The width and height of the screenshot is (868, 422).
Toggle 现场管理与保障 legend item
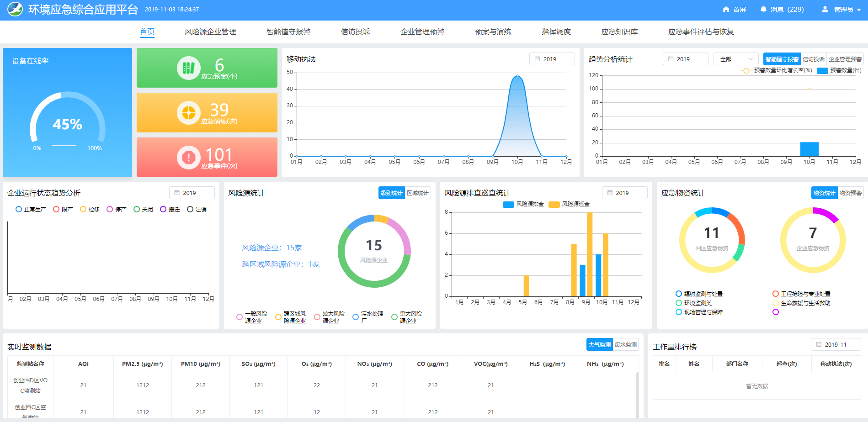(x=699, y=312)
